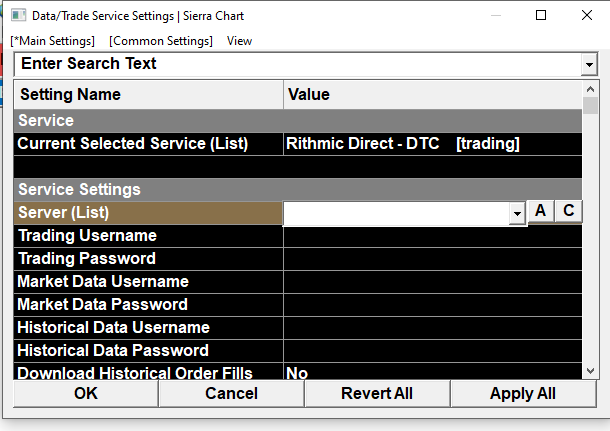
Task: Select the Trading Password value field
Action: tap(430, 259)
